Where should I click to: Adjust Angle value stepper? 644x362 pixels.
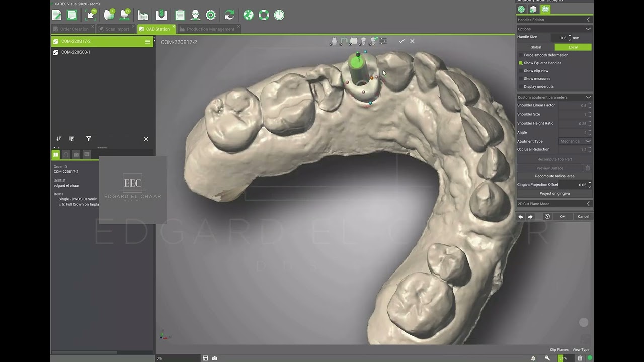590,132
